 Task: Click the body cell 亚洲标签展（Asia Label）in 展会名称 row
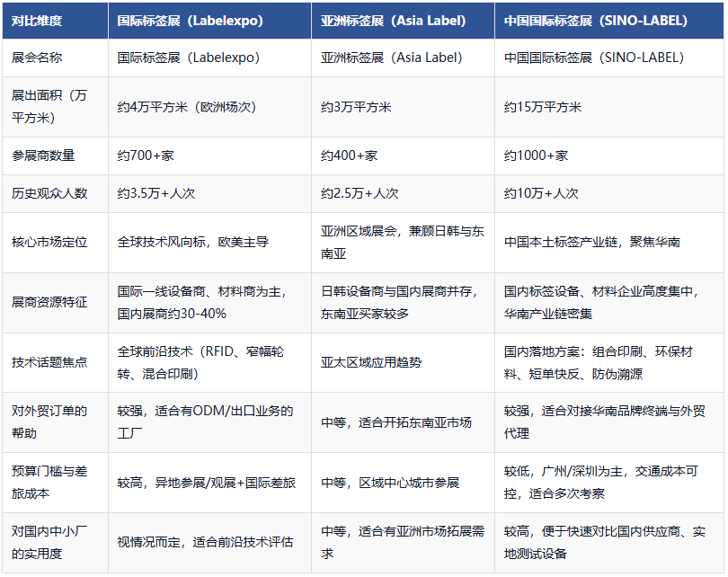click(403, 58)
